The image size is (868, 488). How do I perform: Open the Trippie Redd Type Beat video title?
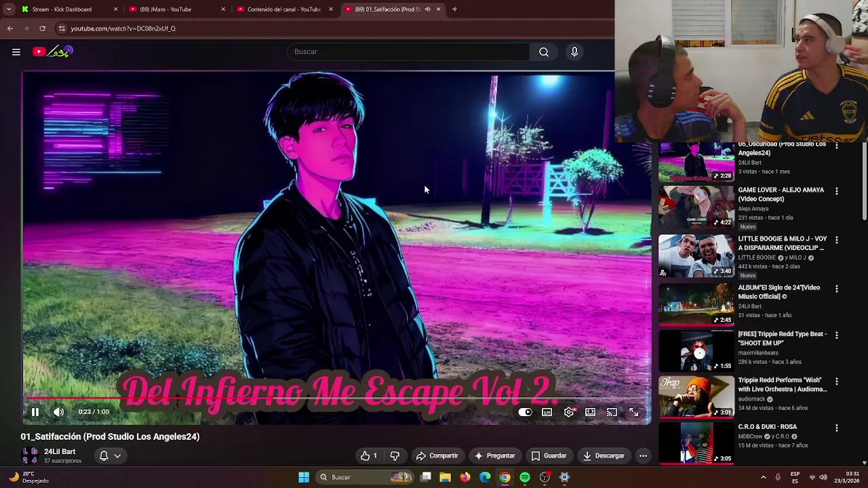(783, 339)
